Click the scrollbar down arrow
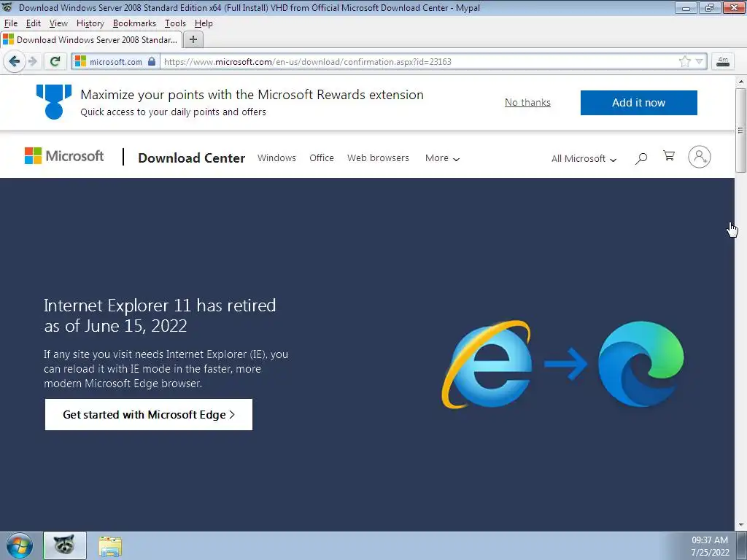This screenshot has width=747, height=560. point(740,525)
